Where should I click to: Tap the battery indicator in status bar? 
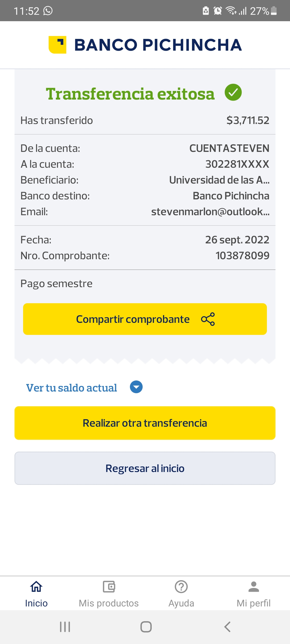[x=274, y=11]
